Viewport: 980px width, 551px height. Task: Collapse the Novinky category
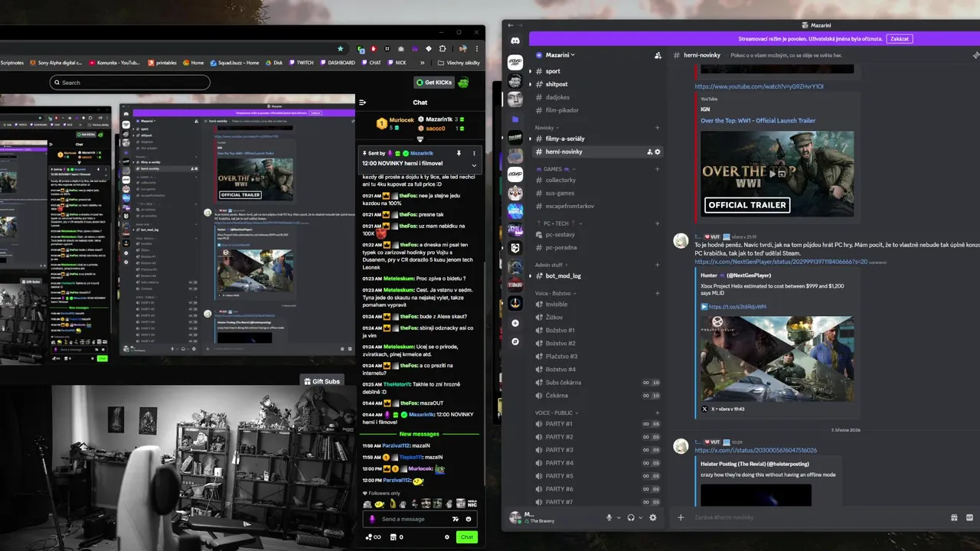(547, 128)
